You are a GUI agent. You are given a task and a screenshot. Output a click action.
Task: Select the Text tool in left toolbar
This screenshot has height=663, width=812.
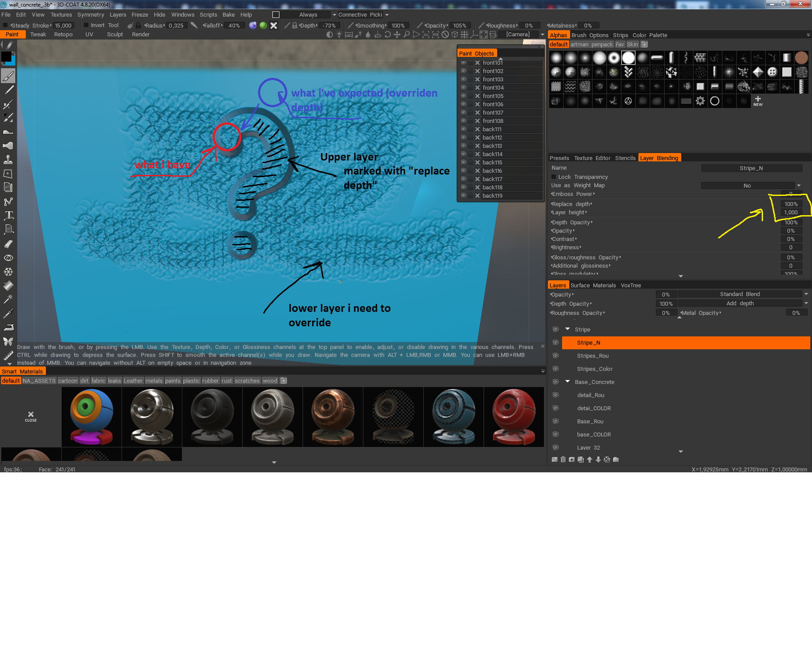[8, 215]
